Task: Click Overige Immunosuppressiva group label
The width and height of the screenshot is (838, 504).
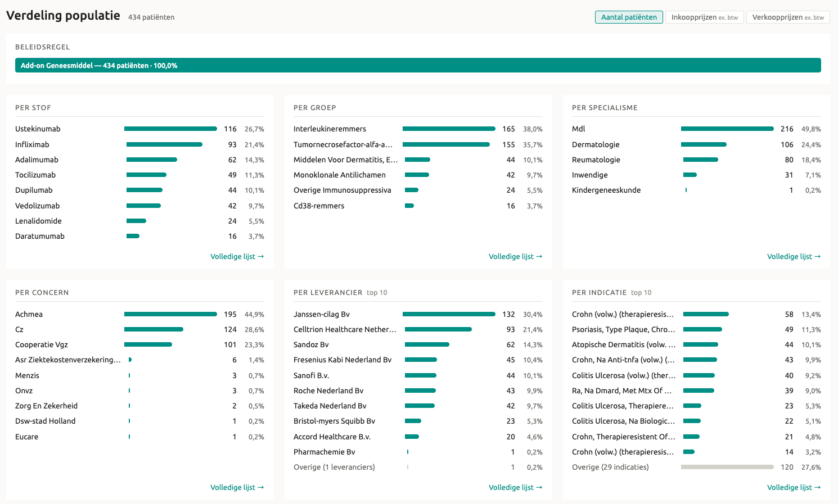Action: (342, 190)
